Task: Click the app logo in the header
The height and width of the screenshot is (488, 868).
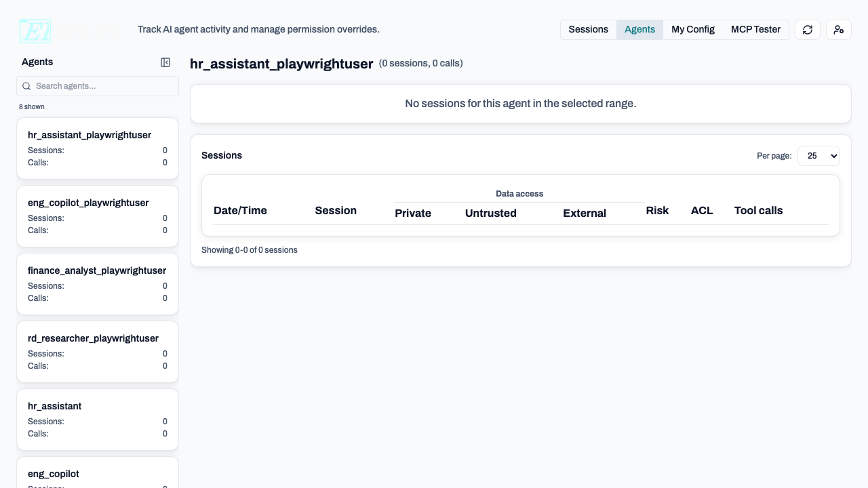Action: pos(35,30)
